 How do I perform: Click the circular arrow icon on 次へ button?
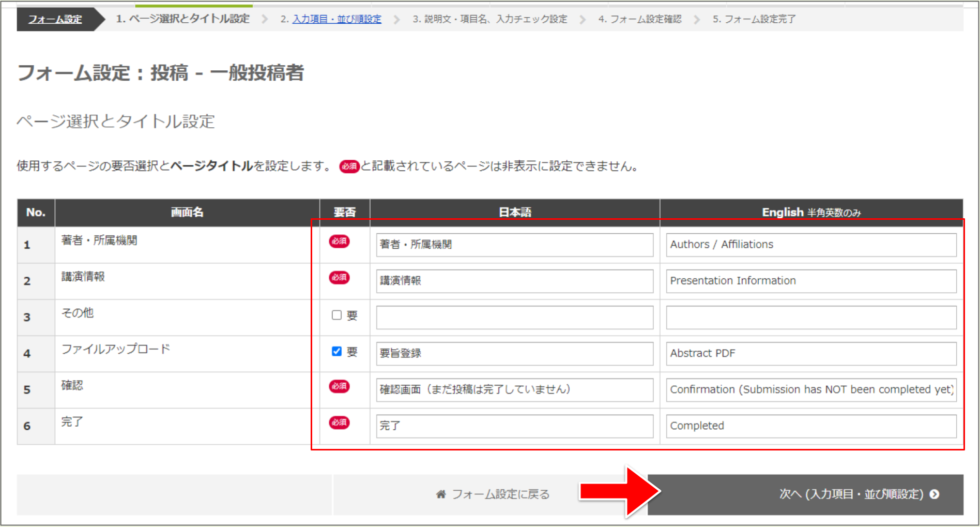tap(935, 494)
